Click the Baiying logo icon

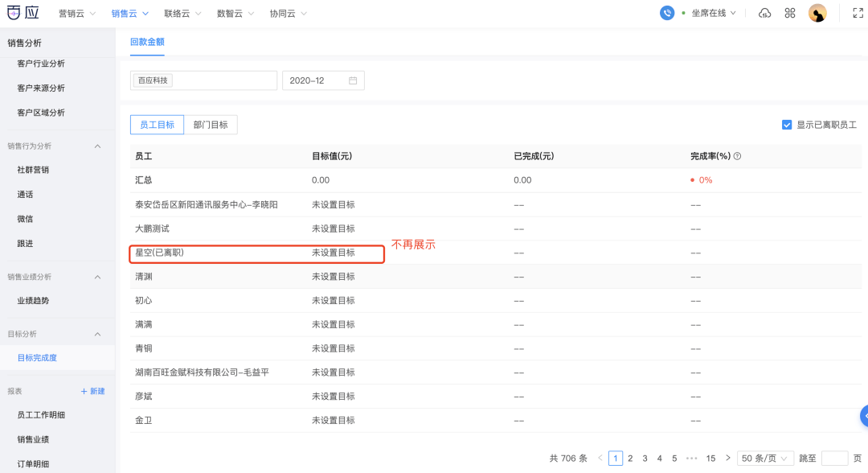[23, 12]
